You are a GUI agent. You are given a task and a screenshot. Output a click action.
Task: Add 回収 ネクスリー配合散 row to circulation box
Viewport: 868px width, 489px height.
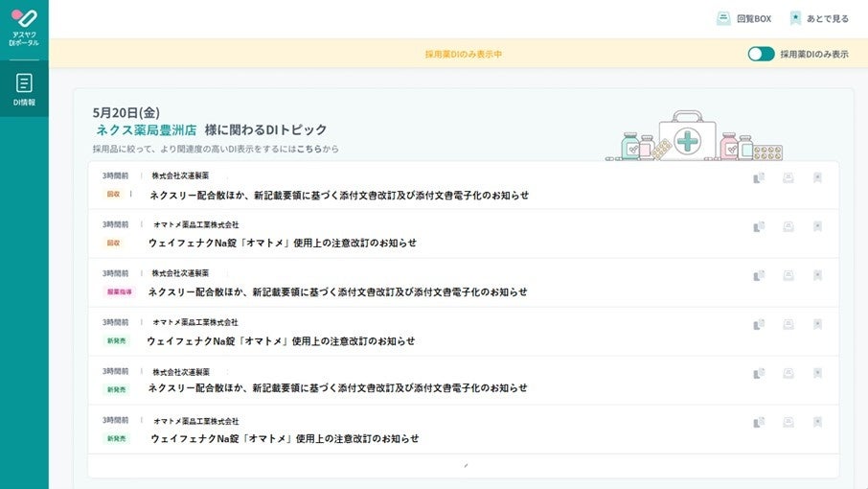point(788,177)
